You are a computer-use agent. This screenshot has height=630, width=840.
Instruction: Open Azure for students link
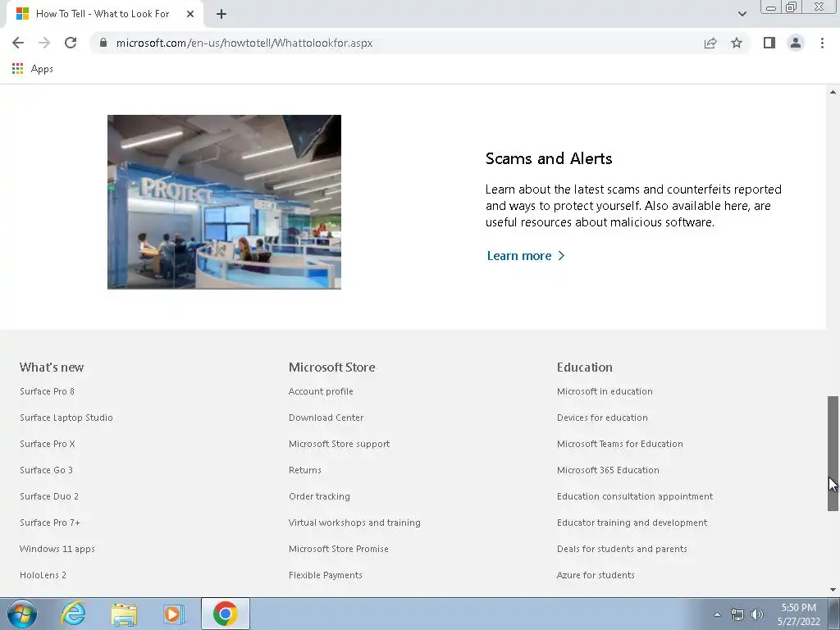click(x=596, y=575)
